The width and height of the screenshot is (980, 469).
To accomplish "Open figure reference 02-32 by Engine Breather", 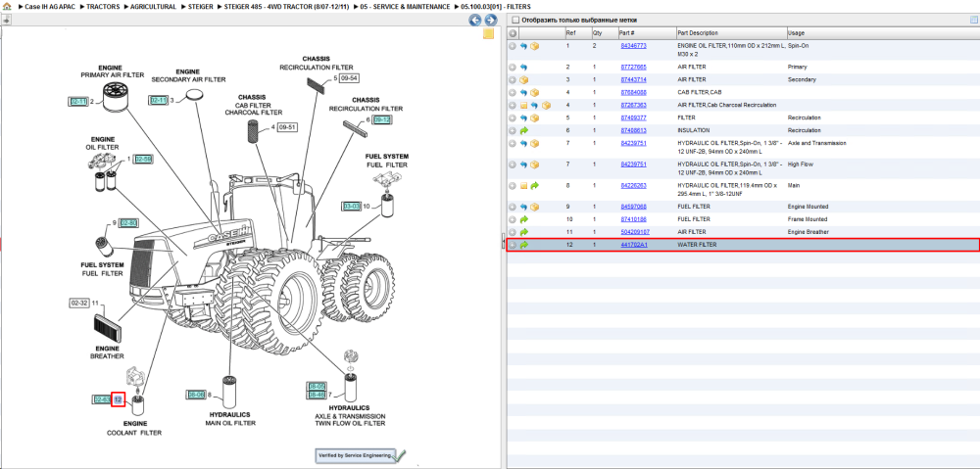I will click(x=79, y=303).
